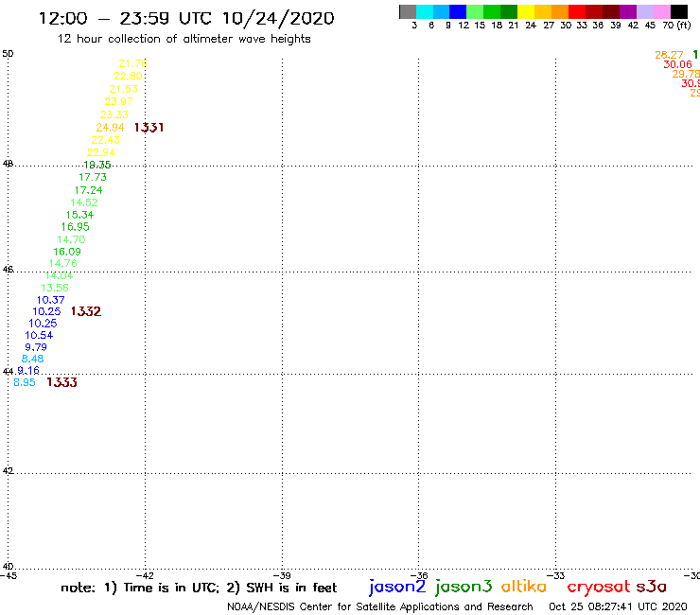Select the wave height value 8.95

(24, 382)
